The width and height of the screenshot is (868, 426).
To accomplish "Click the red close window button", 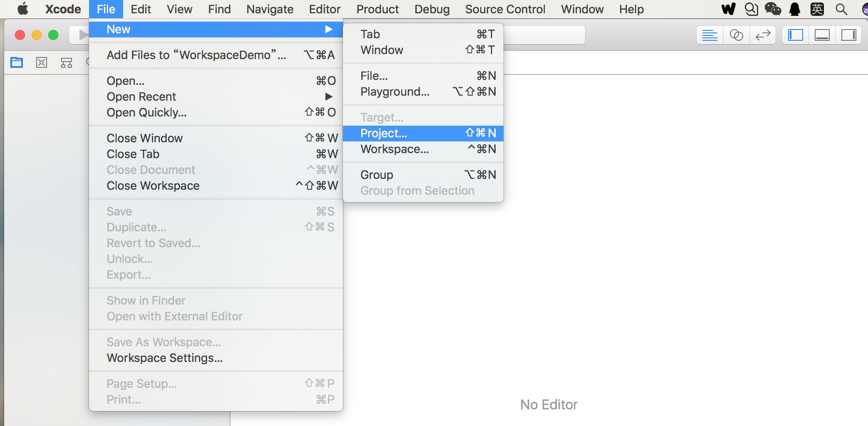I will click(20, 35).
